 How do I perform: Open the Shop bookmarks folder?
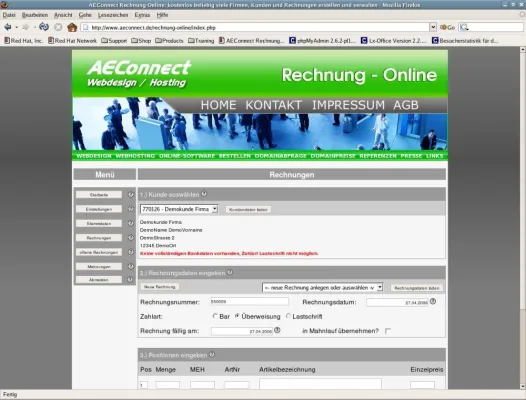click(141, 41)
